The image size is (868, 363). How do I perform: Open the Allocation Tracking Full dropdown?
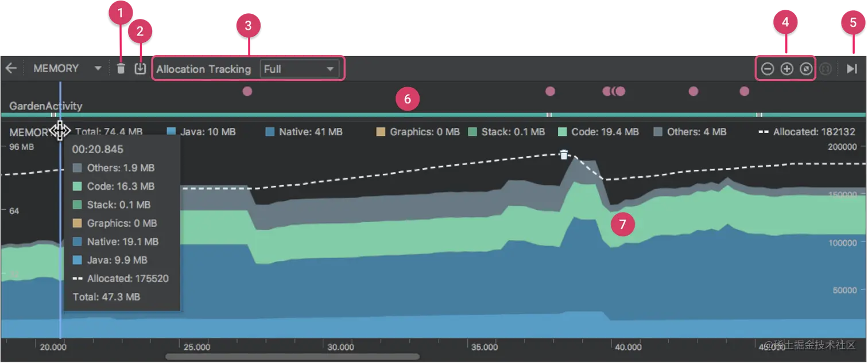point(299,69)
